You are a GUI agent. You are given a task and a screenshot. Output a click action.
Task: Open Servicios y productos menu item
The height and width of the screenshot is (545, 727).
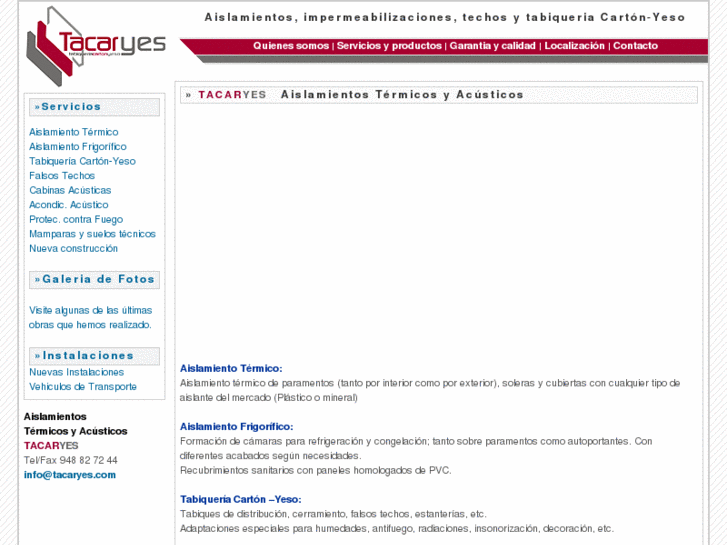[x=389, y=46]
